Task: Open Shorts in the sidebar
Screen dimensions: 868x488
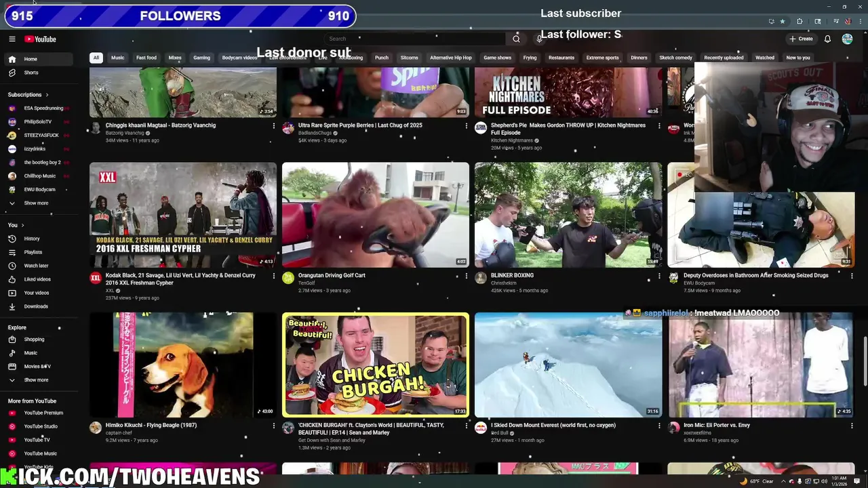Action: 39,73
